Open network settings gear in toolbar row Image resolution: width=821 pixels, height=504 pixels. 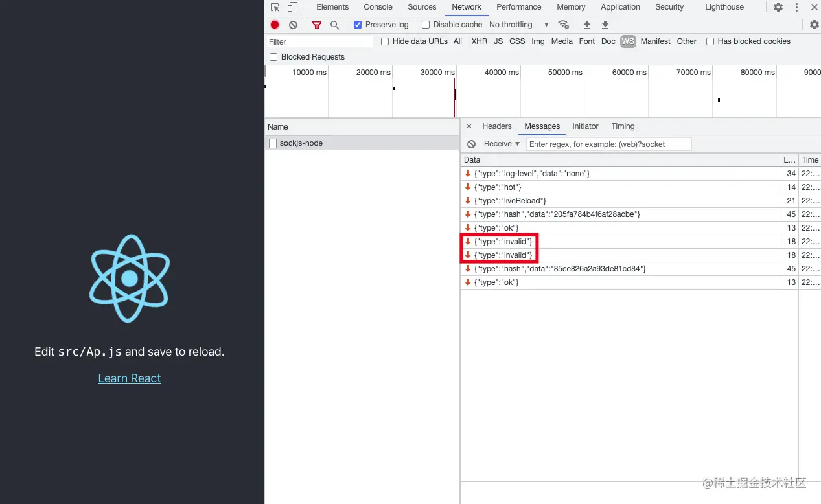[815, 25]
